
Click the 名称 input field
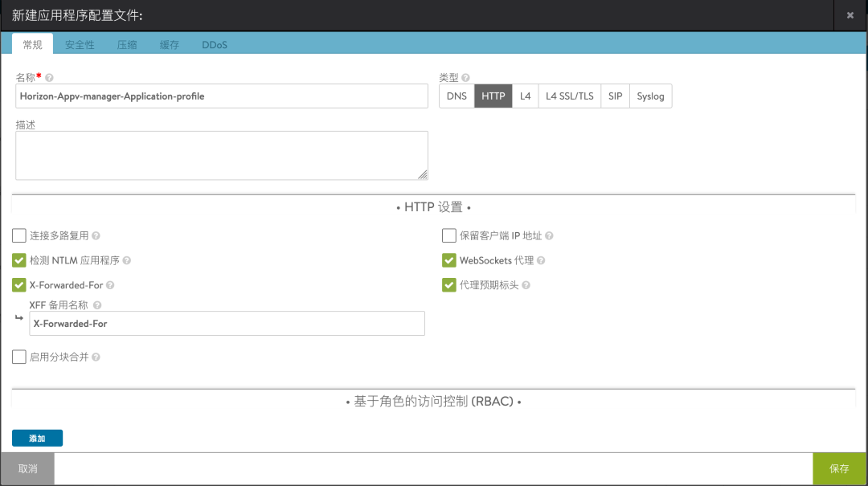pyautogui.click(x=222, y=96)
